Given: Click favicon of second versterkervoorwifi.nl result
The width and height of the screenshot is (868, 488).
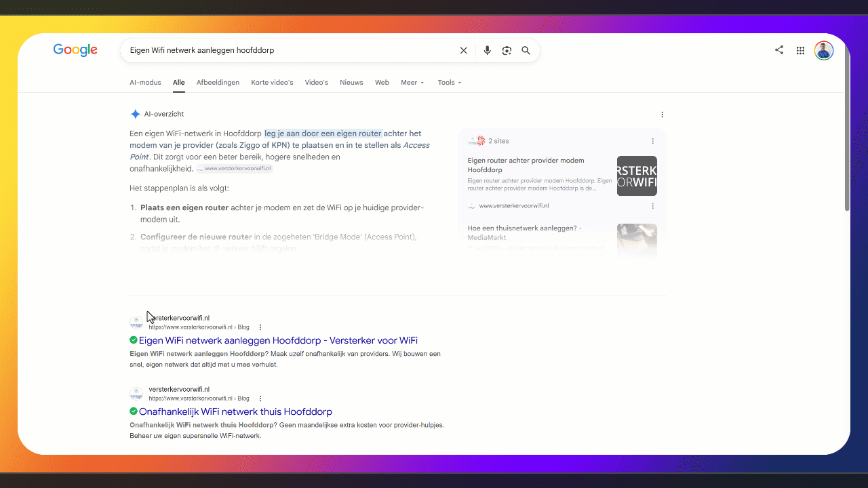Looking at the screenshot, I should pos(136,394).
